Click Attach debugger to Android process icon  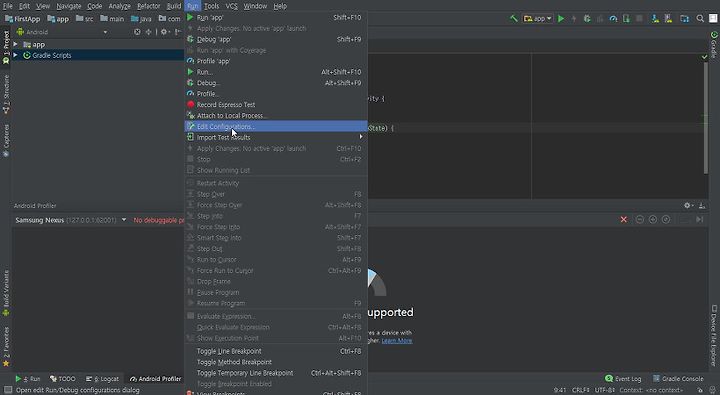626,19
